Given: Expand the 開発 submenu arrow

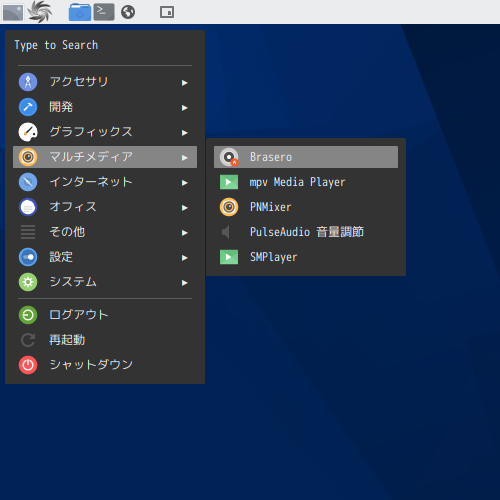Looking at the screenshot, I should [184, 108].
